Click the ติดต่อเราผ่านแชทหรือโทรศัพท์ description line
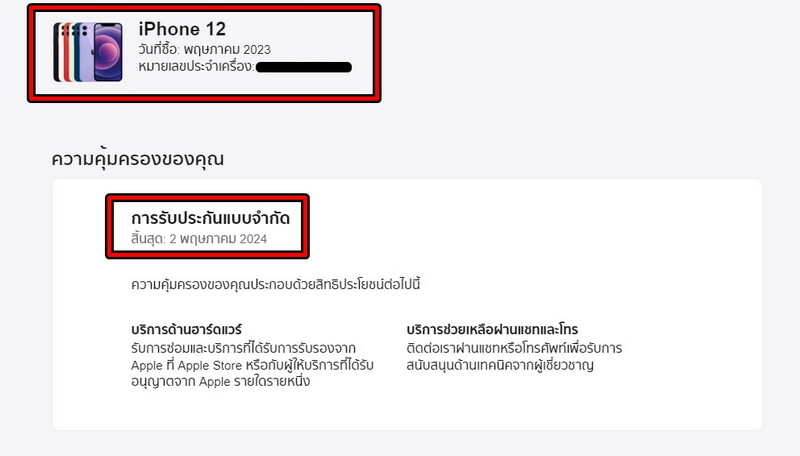Image resolution: width=800 pixels, height=456 pixels. 514,348
